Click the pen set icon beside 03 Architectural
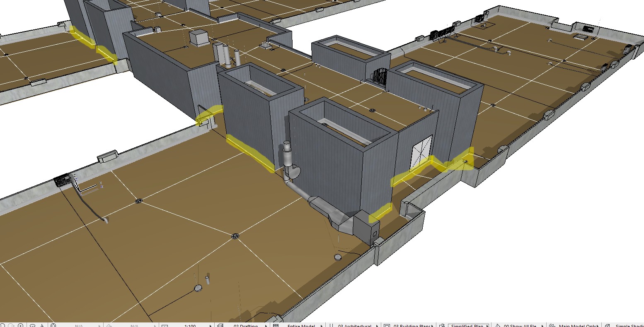Viewport: 644px width, 327px height. click(331, 326)
